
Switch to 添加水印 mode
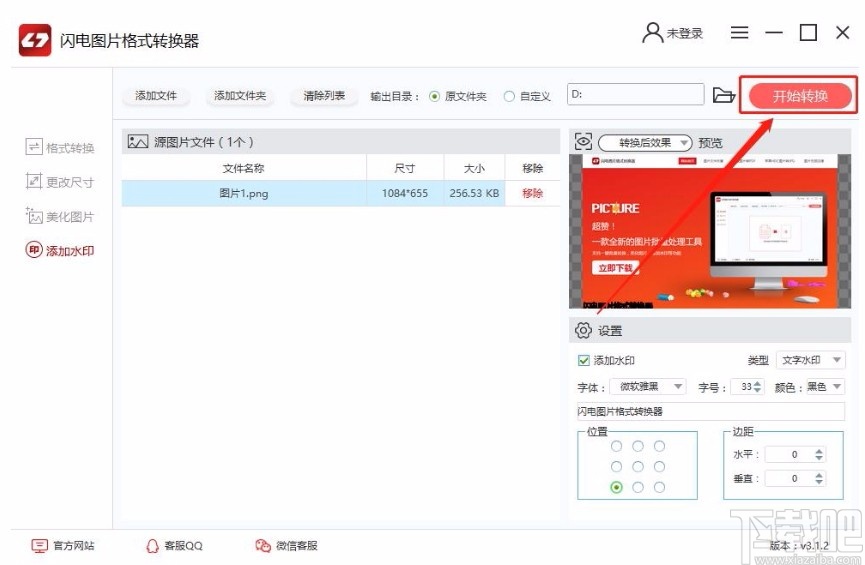coord(60,250)
